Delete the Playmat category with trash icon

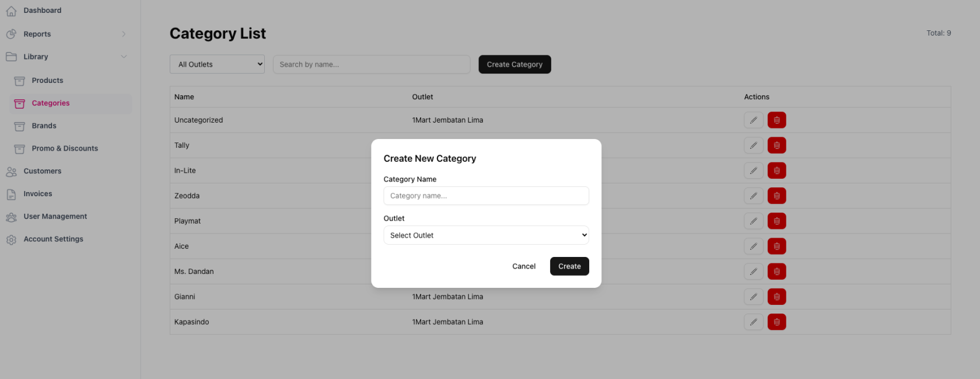pyautogui.click(x=776, y=221)
